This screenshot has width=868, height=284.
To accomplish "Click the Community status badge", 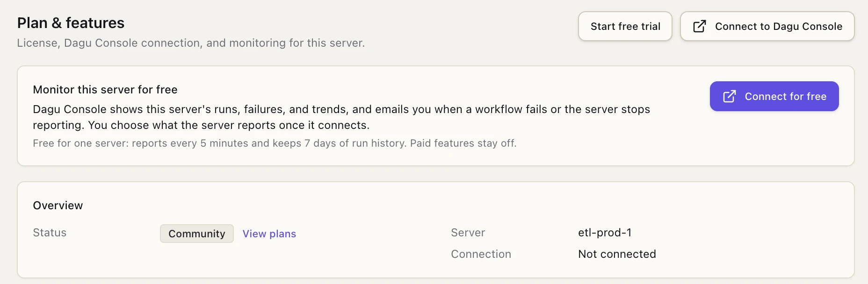I will pyautogui.click(x=197, y=234).
